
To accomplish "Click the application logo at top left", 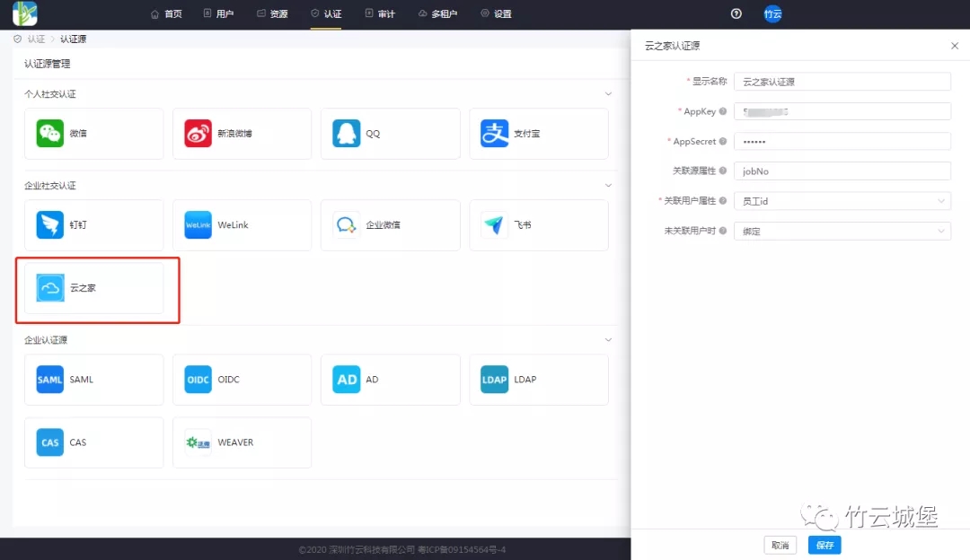I will [x=25, y=13].
